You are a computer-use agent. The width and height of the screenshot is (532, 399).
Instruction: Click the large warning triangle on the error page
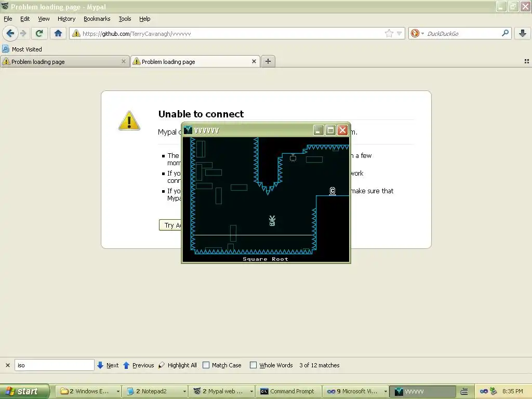pyautogui.click(x=129, y=121)
